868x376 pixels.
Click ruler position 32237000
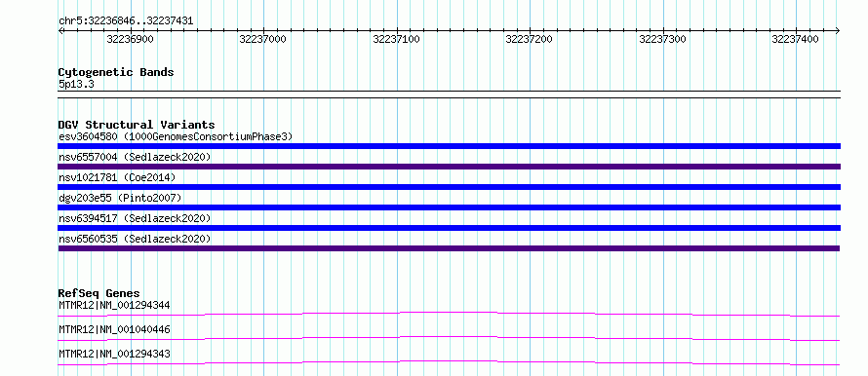263,39
